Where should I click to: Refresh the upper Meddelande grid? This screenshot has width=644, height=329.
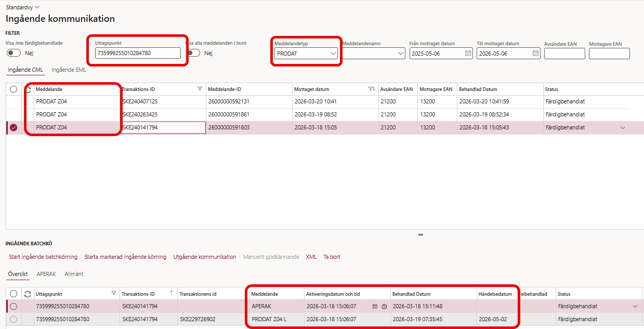point(28,89)
